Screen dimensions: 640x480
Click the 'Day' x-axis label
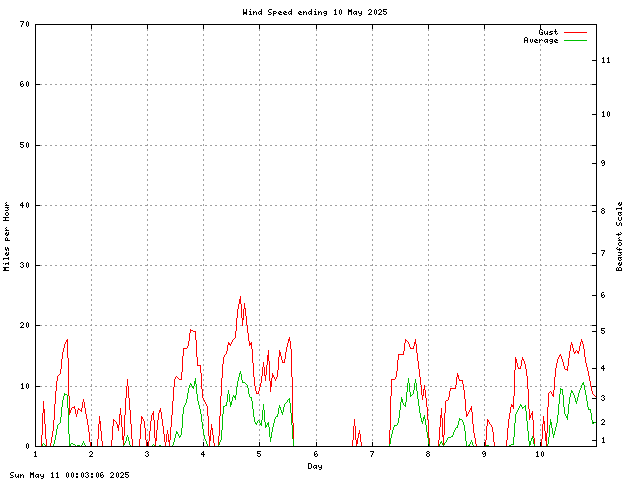[x=315, y=466]
